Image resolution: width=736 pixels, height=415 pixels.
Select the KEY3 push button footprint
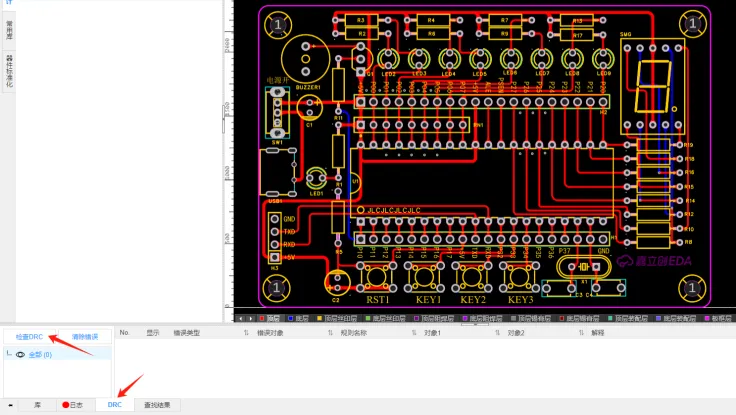tap(520, 277)
